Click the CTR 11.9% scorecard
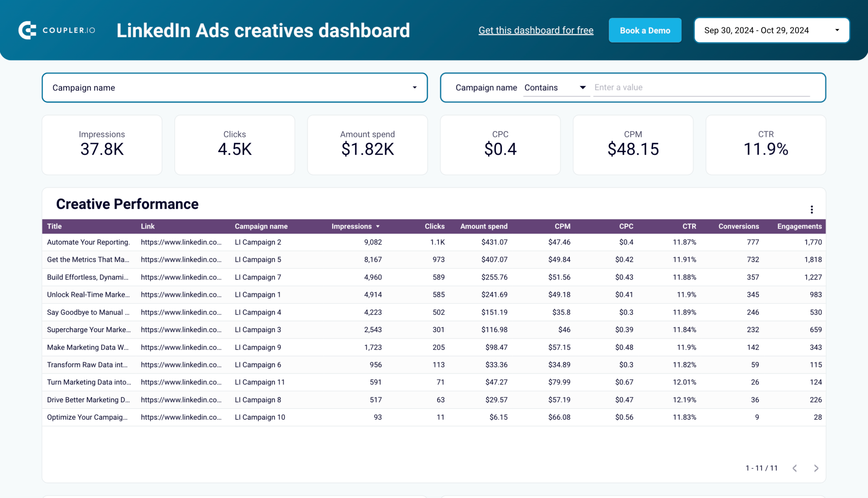868x498 pixels. (766, 145)
